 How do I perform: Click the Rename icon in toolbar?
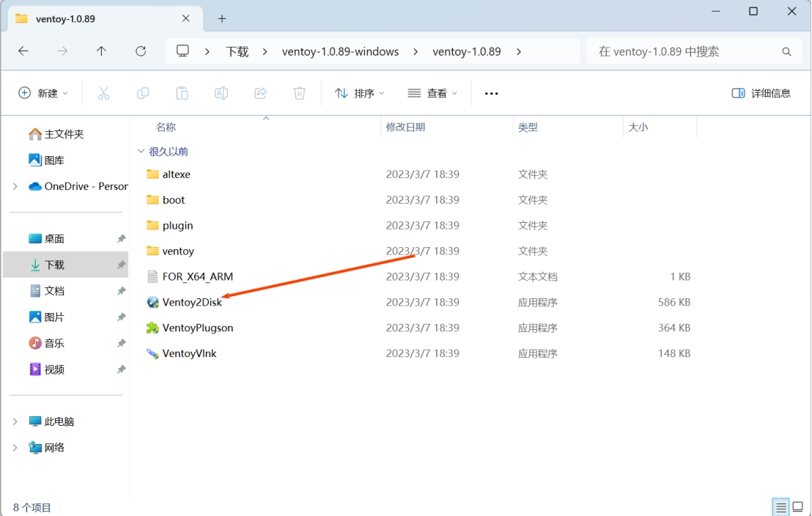tap(221, 93)
